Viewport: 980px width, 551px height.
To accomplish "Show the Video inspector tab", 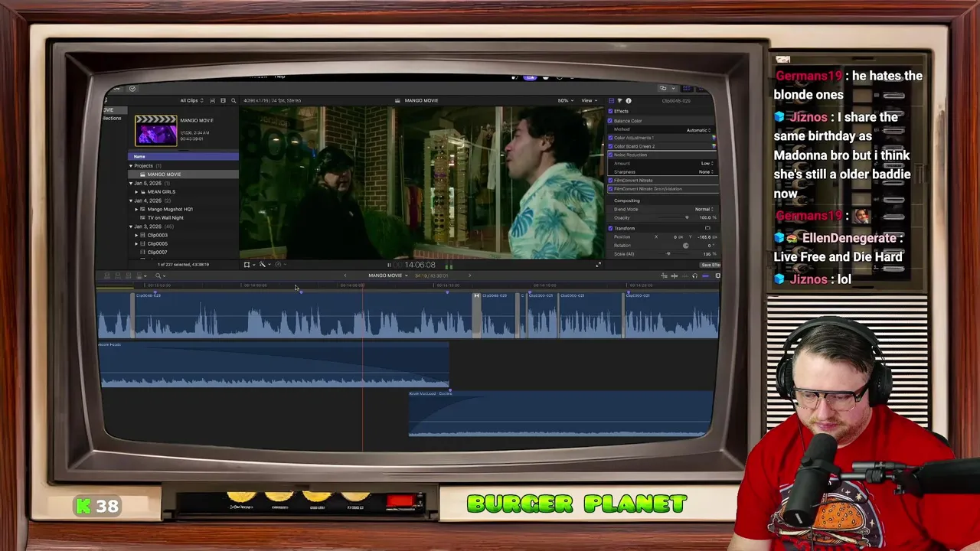I will coord(611,100).
